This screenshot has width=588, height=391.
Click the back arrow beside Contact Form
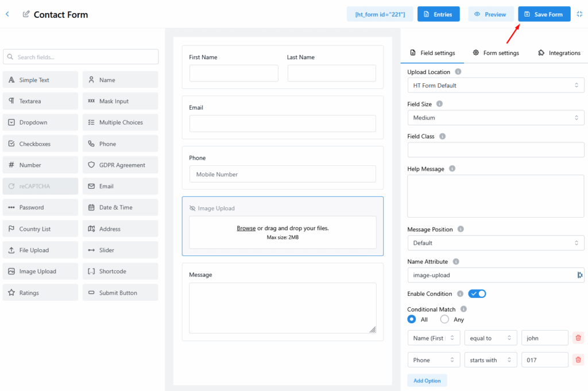point(7,14)
